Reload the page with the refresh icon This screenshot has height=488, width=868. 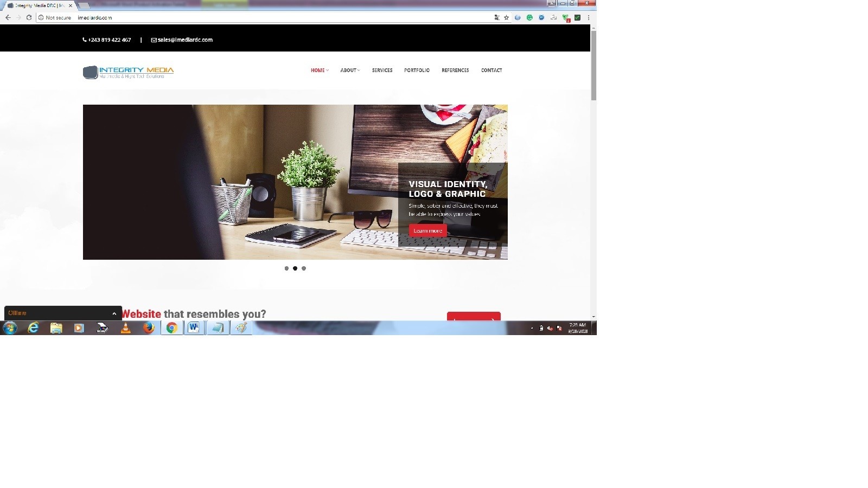click(29, 17)
